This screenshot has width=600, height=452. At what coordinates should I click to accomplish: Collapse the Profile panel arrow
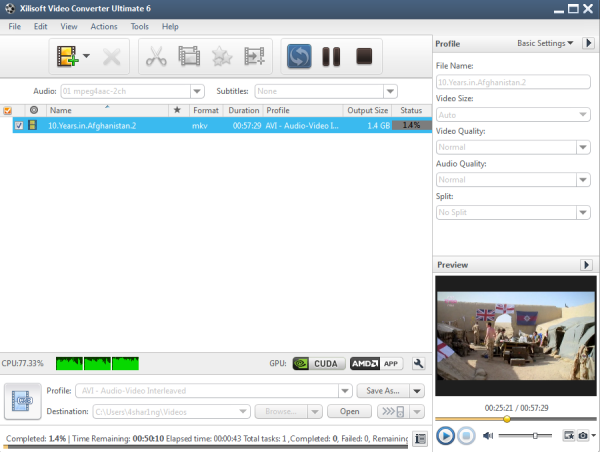(589, 43)
